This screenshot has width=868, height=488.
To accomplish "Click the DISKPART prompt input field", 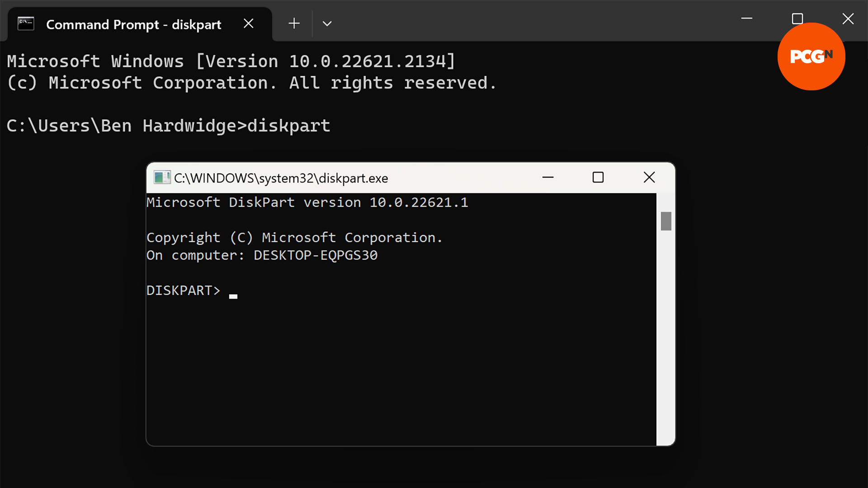I will [234, 291].
